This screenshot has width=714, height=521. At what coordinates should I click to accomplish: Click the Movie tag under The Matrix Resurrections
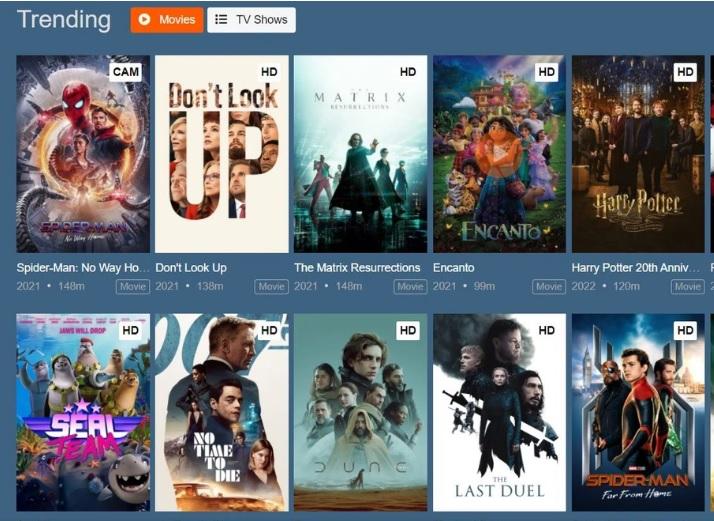tap(410, 286)
